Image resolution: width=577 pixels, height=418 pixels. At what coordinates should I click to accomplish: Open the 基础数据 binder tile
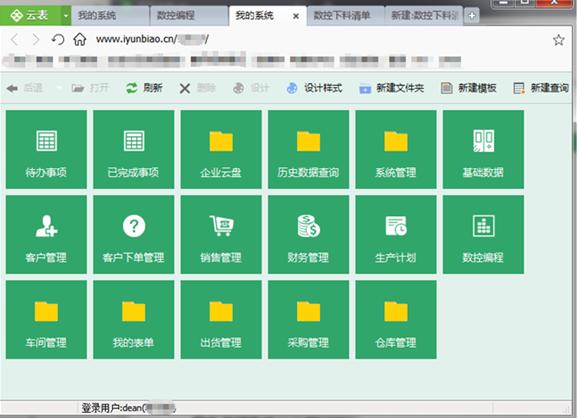click(483, 149)
